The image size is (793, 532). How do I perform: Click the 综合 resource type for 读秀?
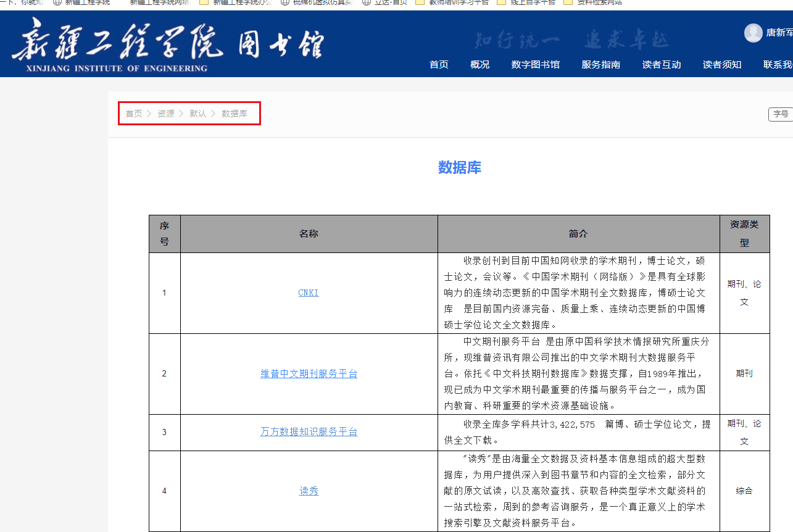744,491
